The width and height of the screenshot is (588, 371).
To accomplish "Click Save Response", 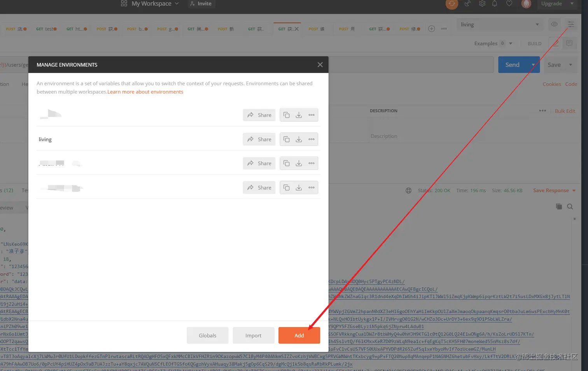I will [x=551, y=190].
